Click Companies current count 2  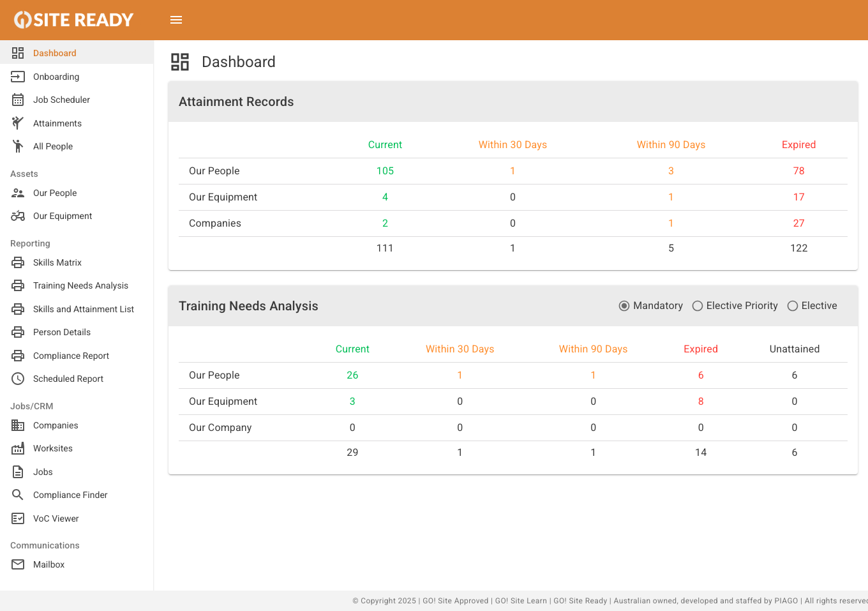click(x=385, y=223)
